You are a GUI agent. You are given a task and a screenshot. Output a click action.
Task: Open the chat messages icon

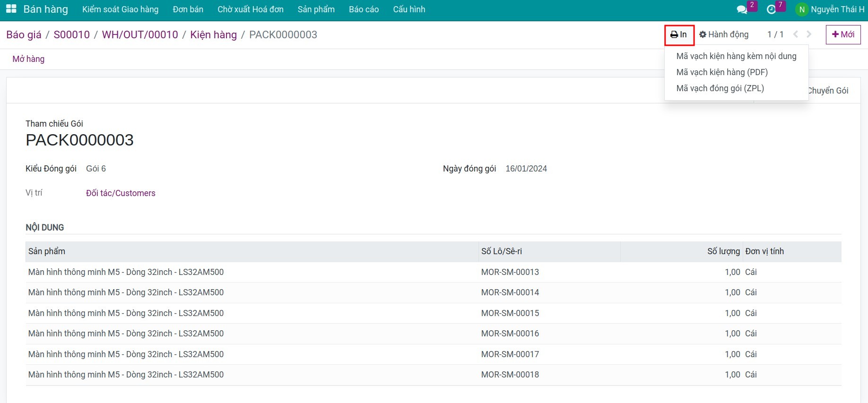click(742, 9)
